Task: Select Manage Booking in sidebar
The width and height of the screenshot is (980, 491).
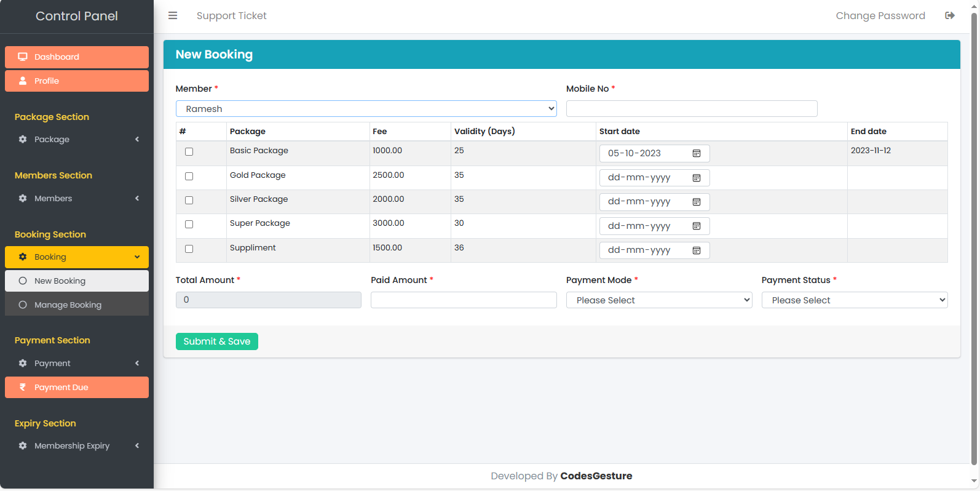Action: point(77,305)
